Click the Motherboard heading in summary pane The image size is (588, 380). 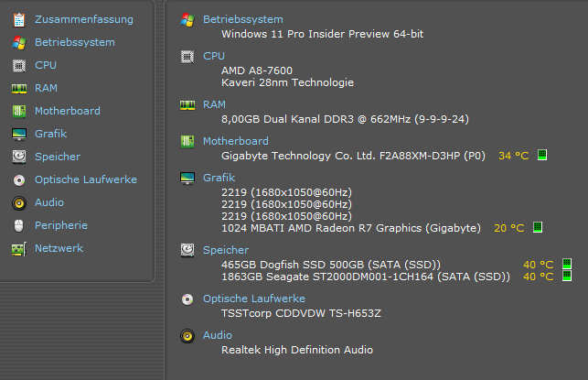pyautogui.click(x=235, y=141)
